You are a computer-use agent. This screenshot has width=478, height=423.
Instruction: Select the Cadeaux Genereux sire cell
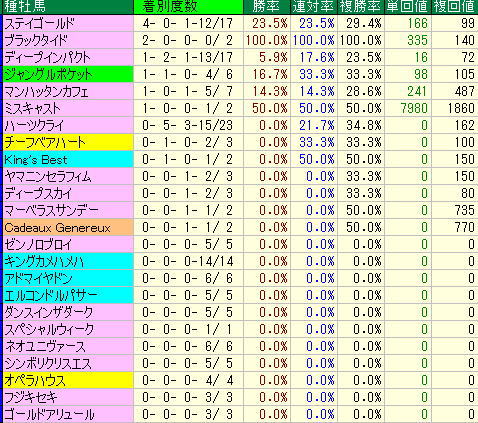point(68,227)
